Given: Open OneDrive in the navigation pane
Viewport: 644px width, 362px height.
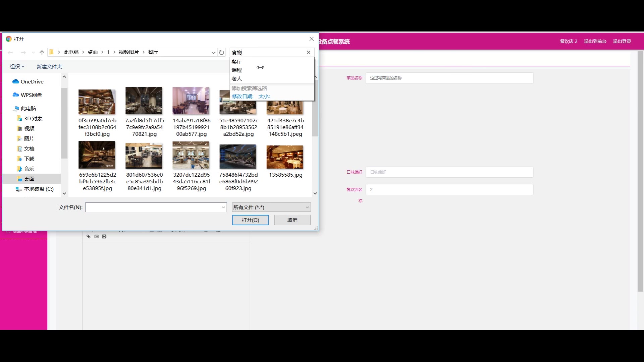Looking at the screenshot, I should pyautogui.click(x=32, y=81).
